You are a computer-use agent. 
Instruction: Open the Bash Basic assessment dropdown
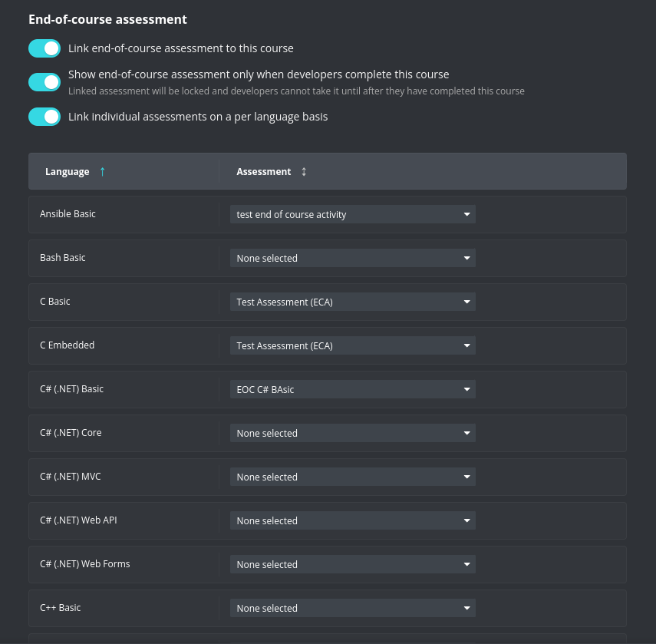coord(352,259)
